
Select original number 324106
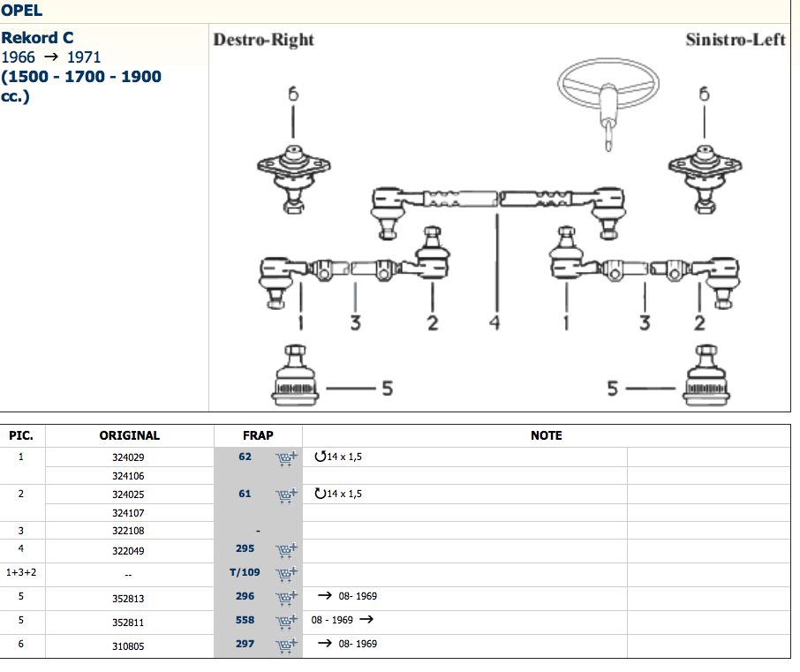(x=128, y=476)
